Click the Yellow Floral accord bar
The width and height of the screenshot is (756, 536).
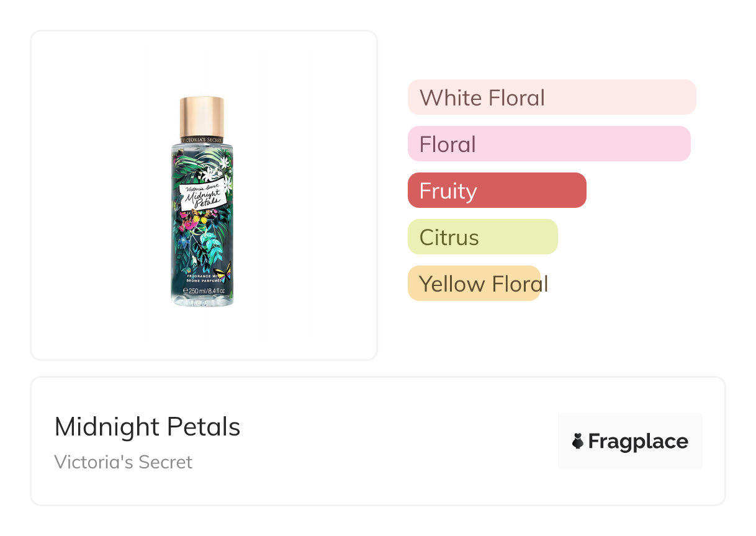click(x=474, y=284)
